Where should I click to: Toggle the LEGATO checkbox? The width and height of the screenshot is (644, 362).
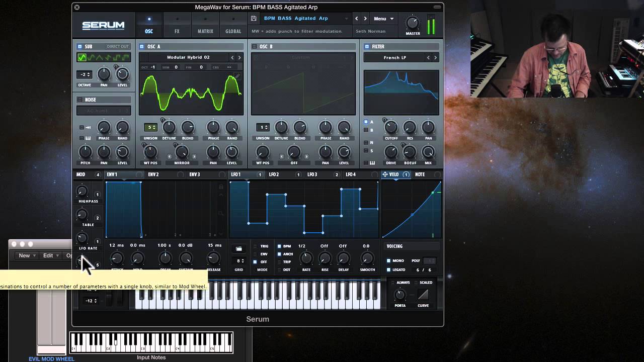pos(388,270)
